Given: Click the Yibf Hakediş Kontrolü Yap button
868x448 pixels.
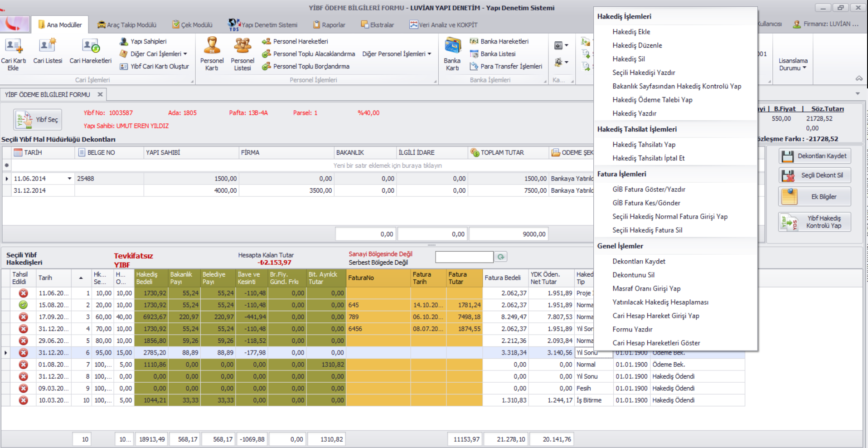Looking at the screenshot, I should [815, 222].
